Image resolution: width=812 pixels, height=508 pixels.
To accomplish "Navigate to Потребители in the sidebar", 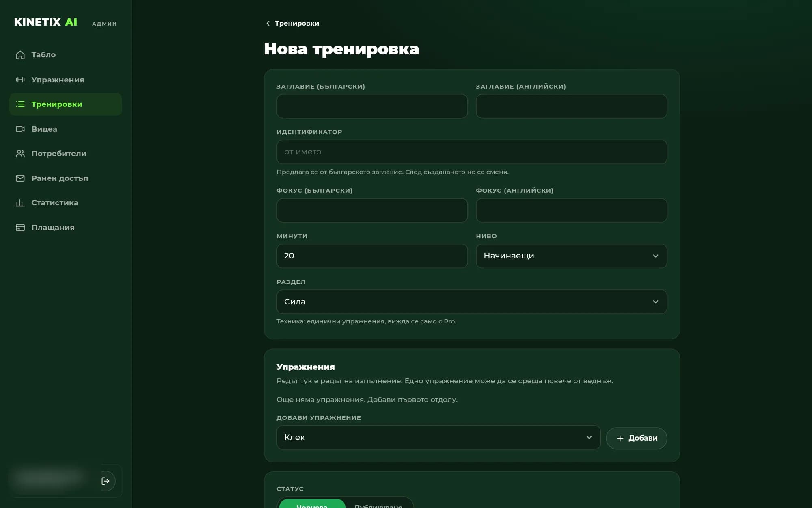I will pyautogui.click(x=65, y=154).
